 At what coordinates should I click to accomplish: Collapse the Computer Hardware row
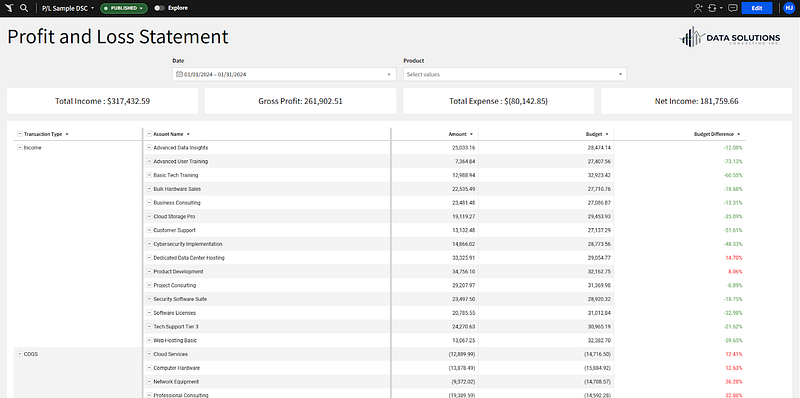tap(149, 367)
